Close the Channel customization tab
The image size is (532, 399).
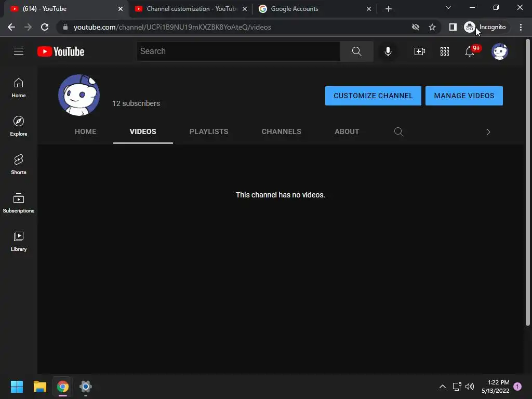(245, 9)
